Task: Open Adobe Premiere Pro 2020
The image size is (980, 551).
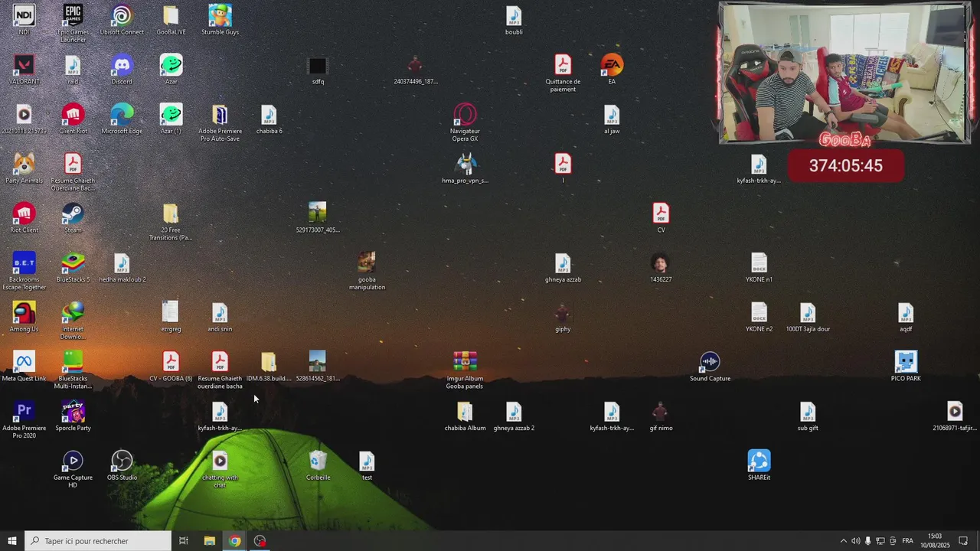Action: 24,412
